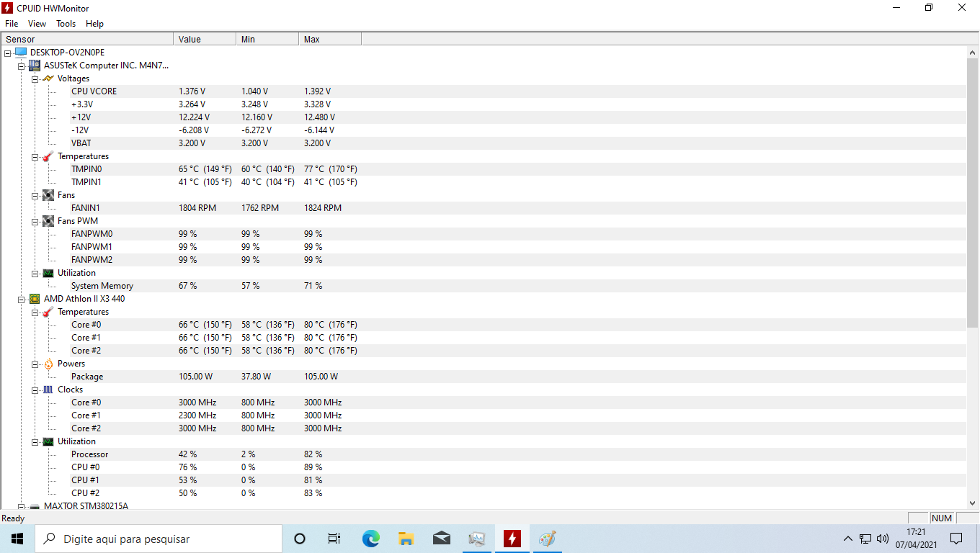Open the Help menu
This screenshot has height=553, width=980.
(x=94, y=24)
